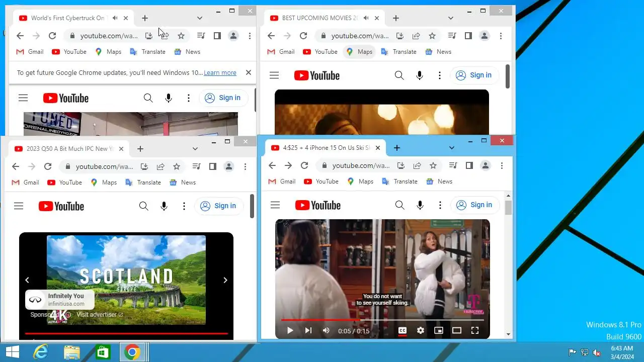Viewport: 644px width, 362px height.
Task: Visit advertiser link on Scotland video
Action: (x=100, y=315)
